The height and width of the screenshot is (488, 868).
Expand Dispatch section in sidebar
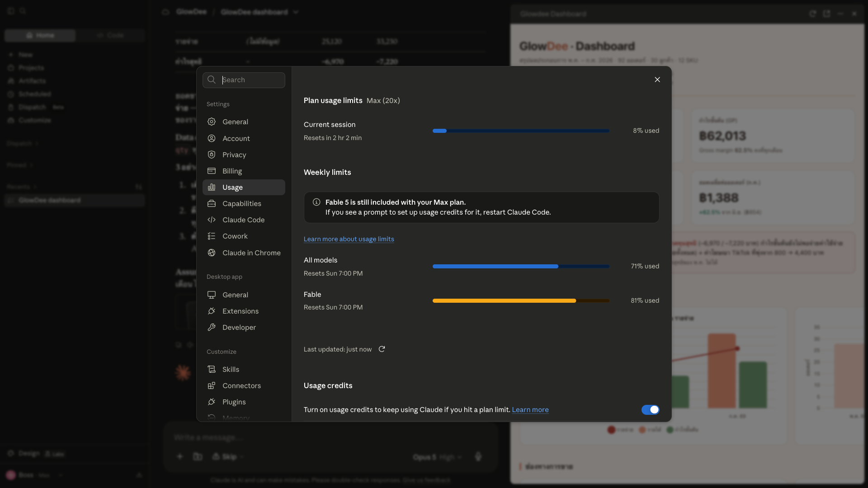[x=22, y=143]
